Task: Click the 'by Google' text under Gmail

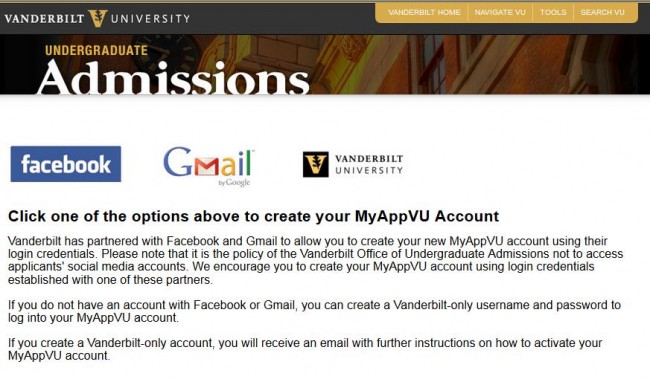Action: point(234,182)
